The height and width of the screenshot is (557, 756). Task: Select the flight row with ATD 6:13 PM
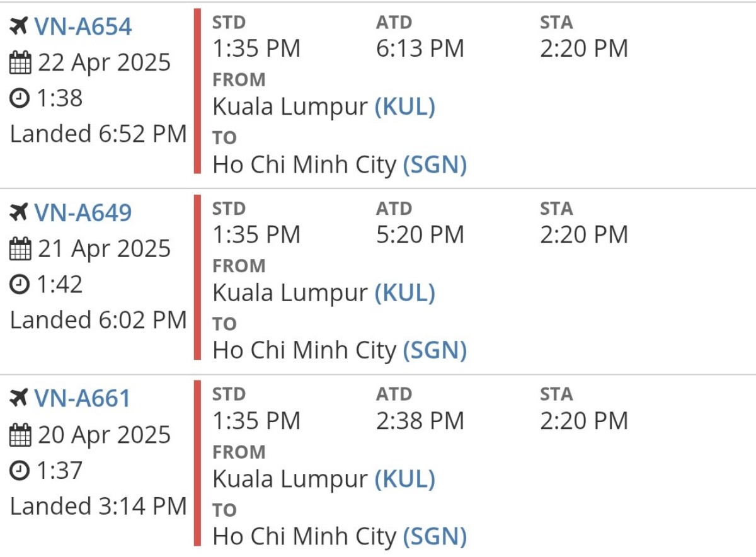tap(378, 94)
